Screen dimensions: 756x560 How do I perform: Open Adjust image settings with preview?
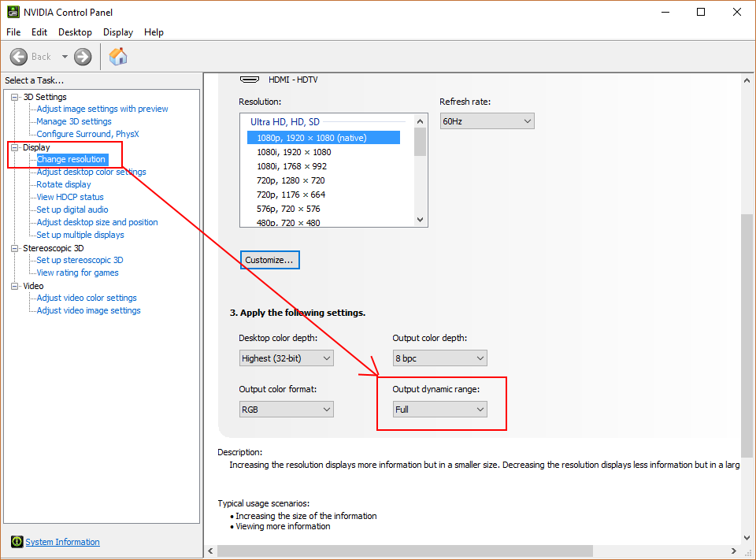(x=102, y=109)
